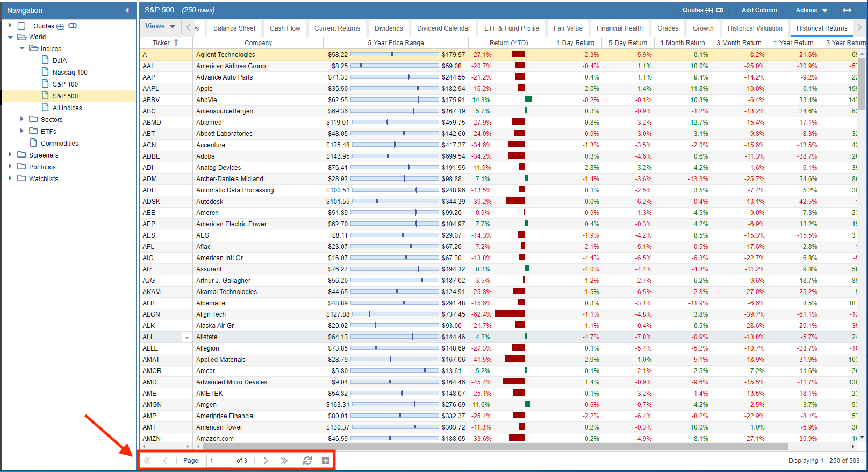Sort by the Company column header
This screenshot has height=472, width=868.
[258, 43]
